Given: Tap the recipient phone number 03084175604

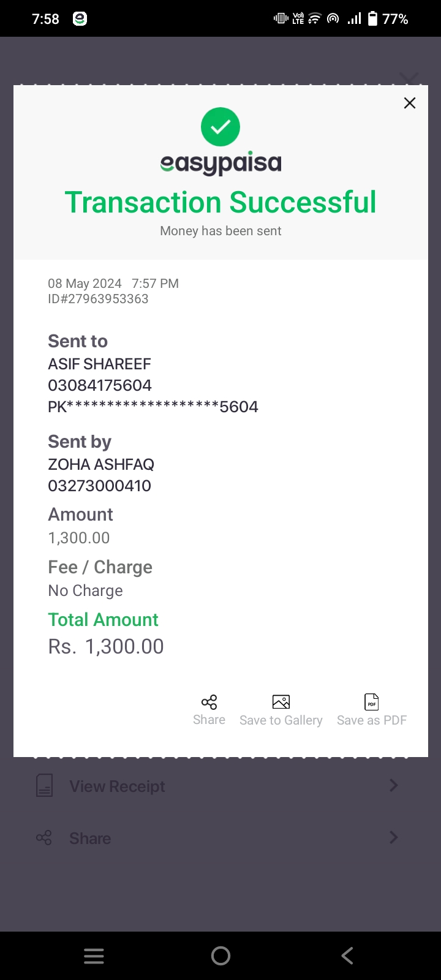Looking at the screenshot, I should click(x=100, y=385).
